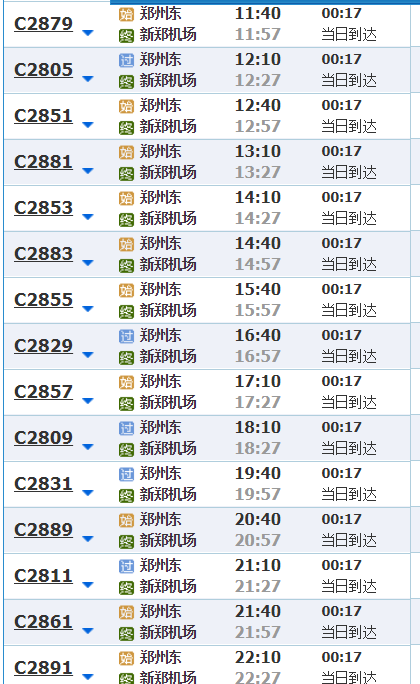Screen dimensions: 420x684
Task: Open train C2891 link
Action: (43, 668)
